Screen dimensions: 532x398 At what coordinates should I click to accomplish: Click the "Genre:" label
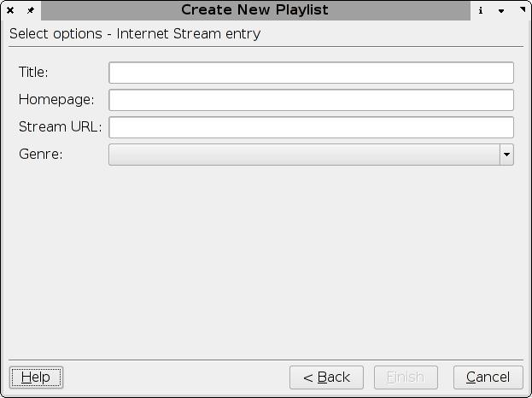coord(40,155)
